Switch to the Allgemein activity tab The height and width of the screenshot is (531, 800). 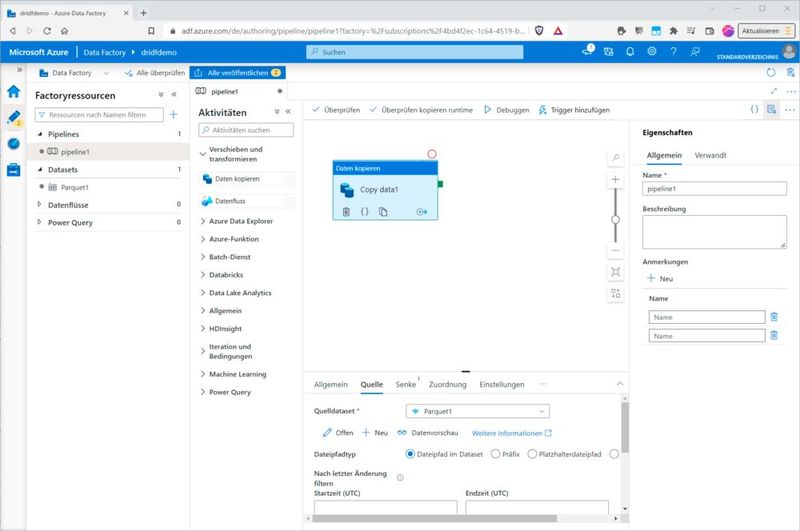[331, 384]
